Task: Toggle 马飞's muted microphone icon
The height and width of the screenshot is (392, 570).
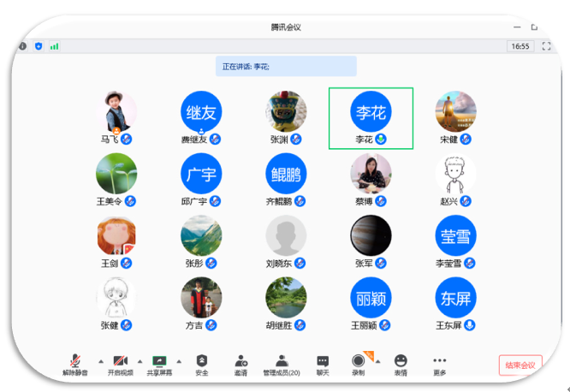Action: [x=126, y=139]
